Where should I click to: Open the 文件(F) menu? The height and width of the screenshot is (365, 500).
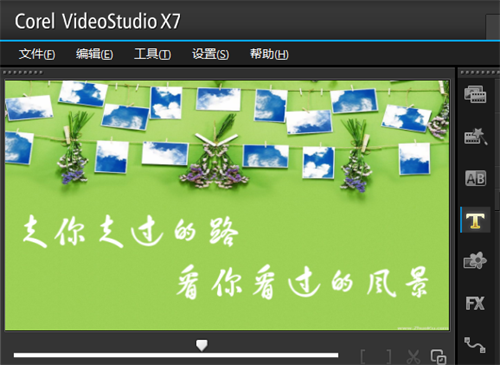point(37,54)
